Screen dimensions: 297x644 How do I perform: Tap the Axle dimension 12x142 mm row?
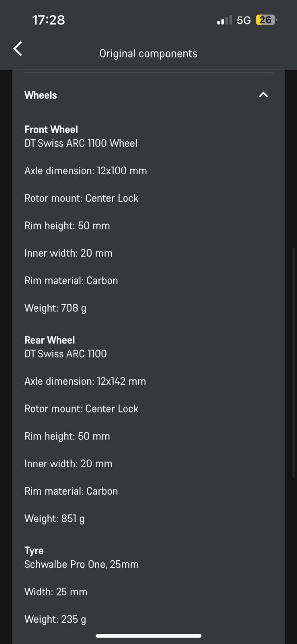(85, 381)
